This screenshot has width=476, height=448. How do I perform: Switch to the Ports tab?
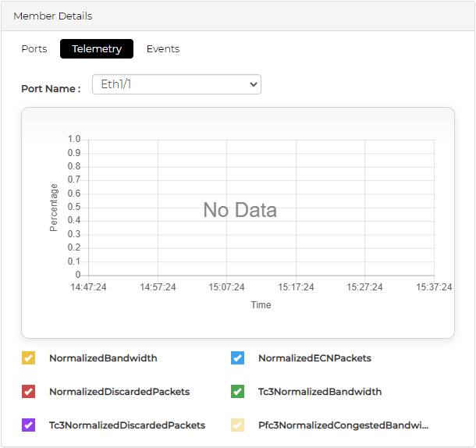(34, 49)
